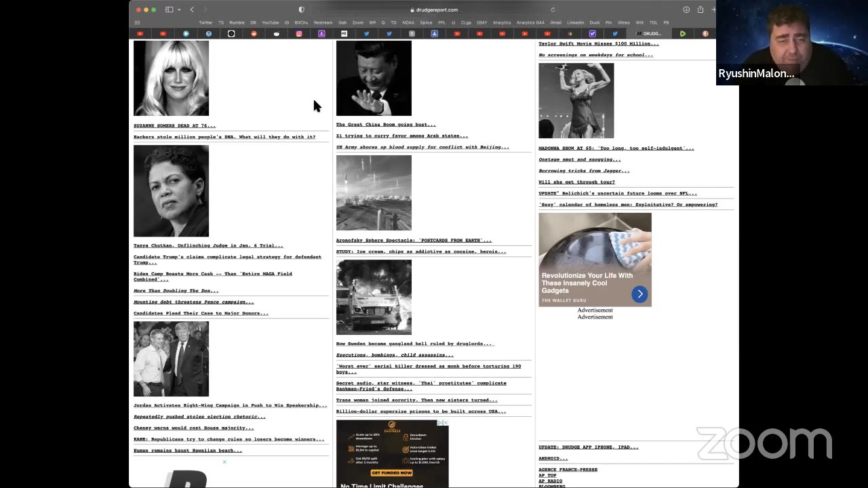Click the burning car photo thumbnail

tap(374, 297)
